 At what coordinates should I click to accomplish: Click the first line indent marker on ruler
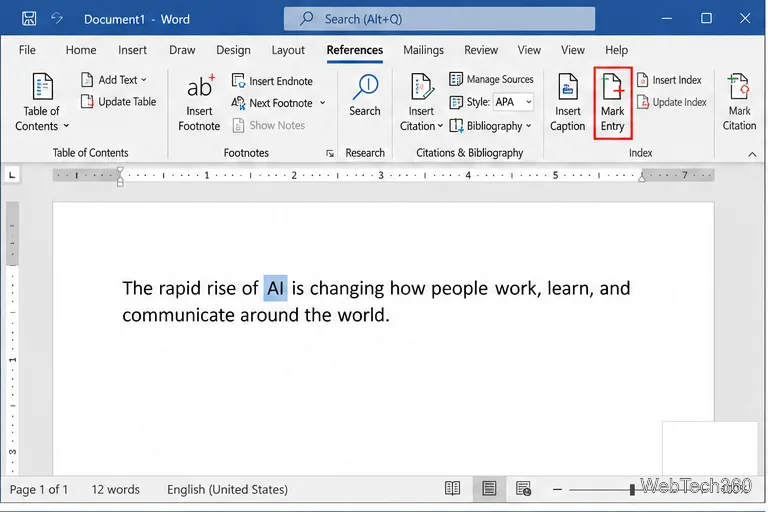point(120,171)
